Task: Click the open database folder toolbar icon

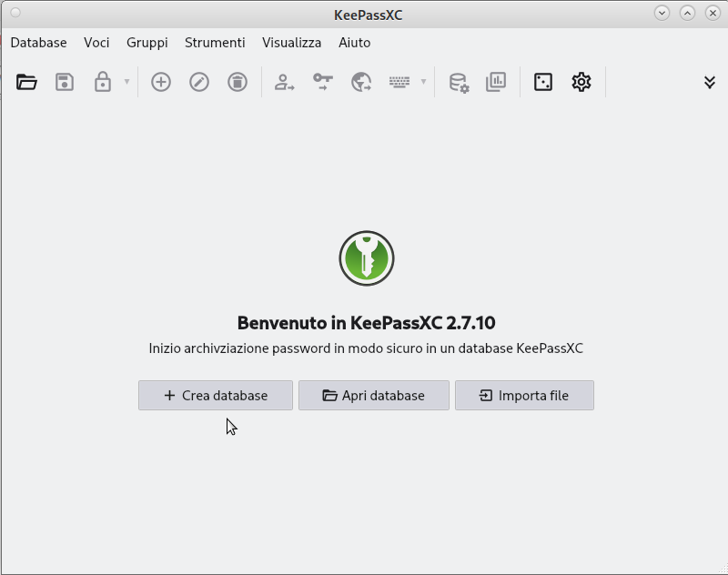Action: click(26, 82)
